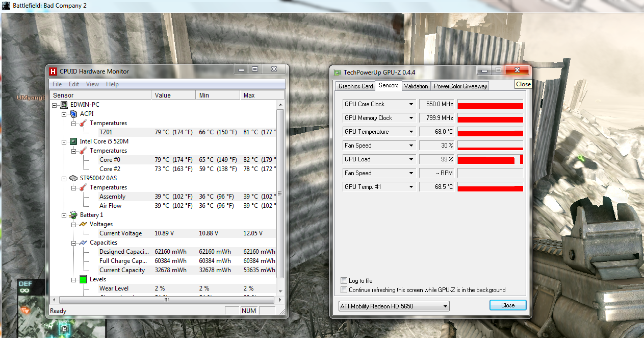
Task: Collapse the Battery 1 node
Action: [x=64, y=215]
